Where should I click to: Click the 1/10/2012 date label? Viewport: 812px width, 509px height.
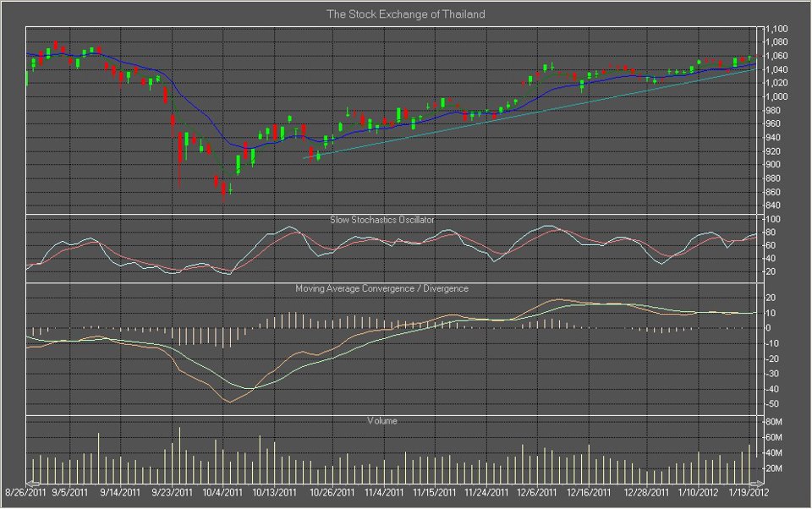[x=698, y=492]
